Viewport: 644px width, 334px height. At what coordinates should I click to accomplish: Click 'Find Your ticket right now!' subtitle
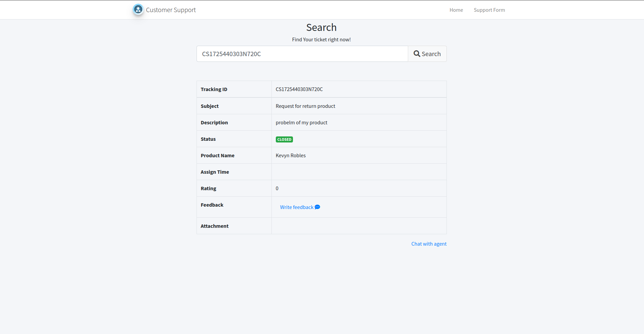tap(321, 40)
